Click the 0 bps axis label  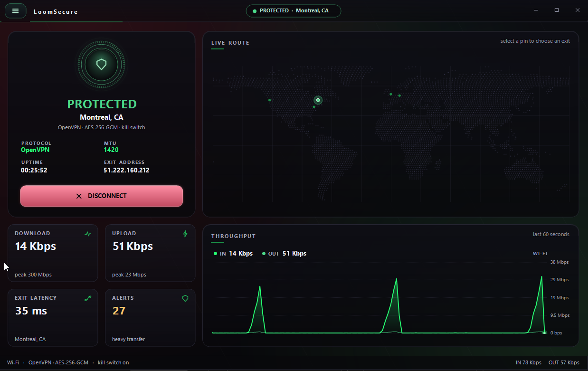point(556,333)
